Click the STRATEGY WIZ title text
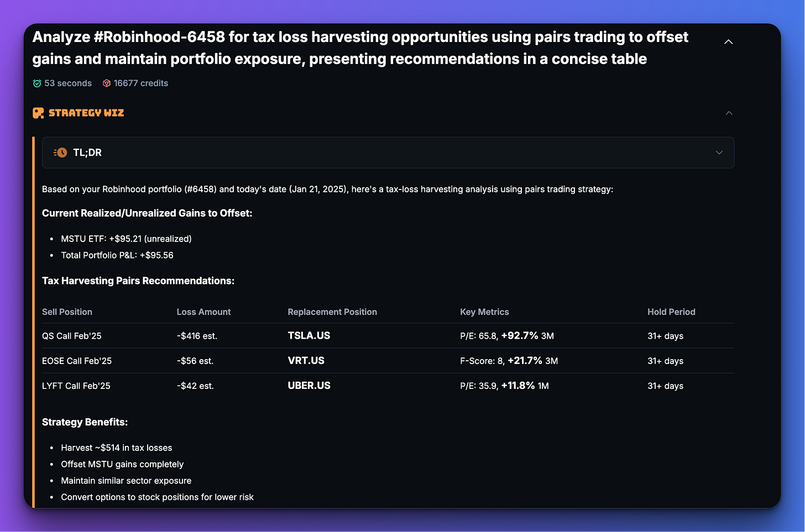 (x=86, y=113)
